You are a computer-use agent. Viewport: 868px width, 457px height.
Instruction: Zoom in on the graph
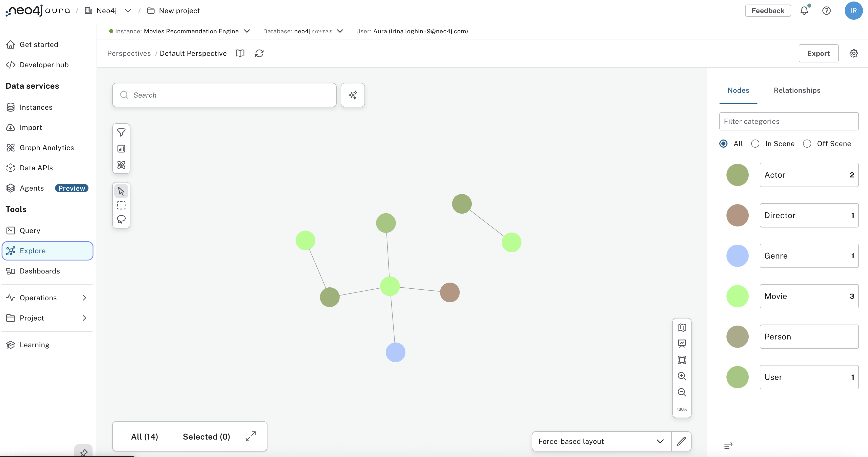pyautogui.click(x=682, y=376)
